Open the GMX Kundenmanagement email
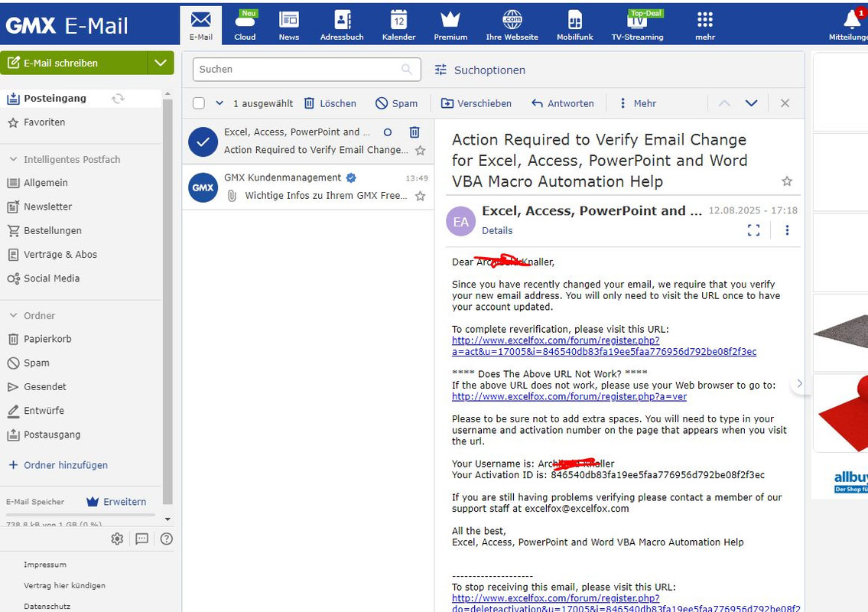This screenshot has width=868, height=612. [307, 187]
